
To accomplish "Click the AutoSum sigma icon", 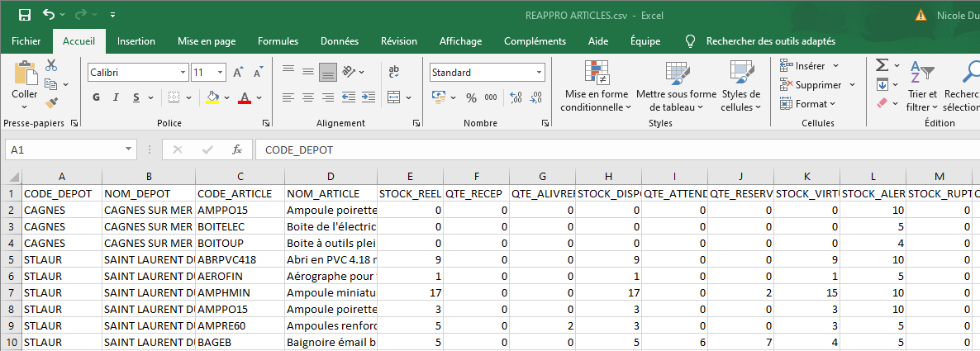I will pyautogui.click(x=882, y=65).
